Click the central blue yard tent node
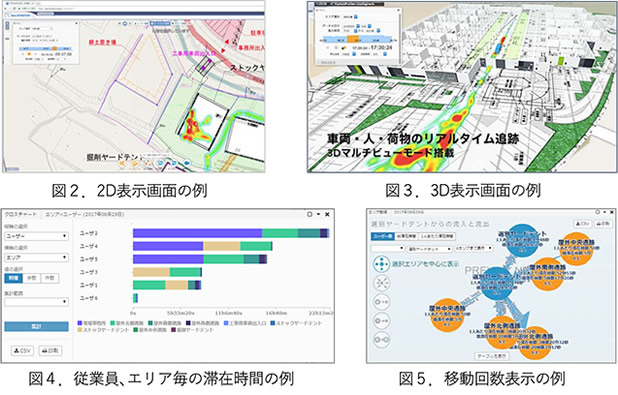The image size is (618, 395). (x=497, y=285)
